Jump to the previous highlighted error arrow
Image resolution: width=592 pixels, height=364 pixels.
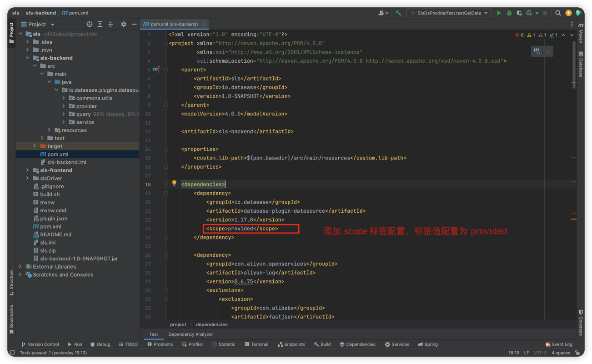click(563, 35)
